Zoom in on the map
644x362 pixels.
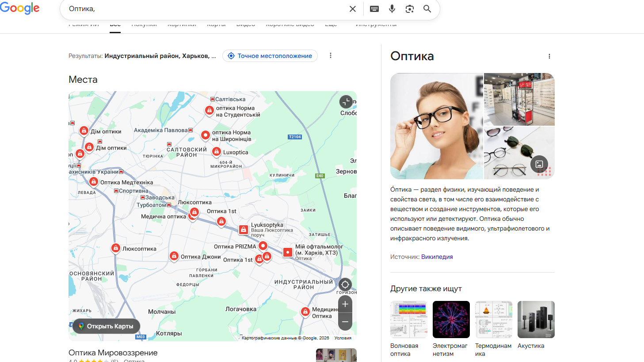345,304
